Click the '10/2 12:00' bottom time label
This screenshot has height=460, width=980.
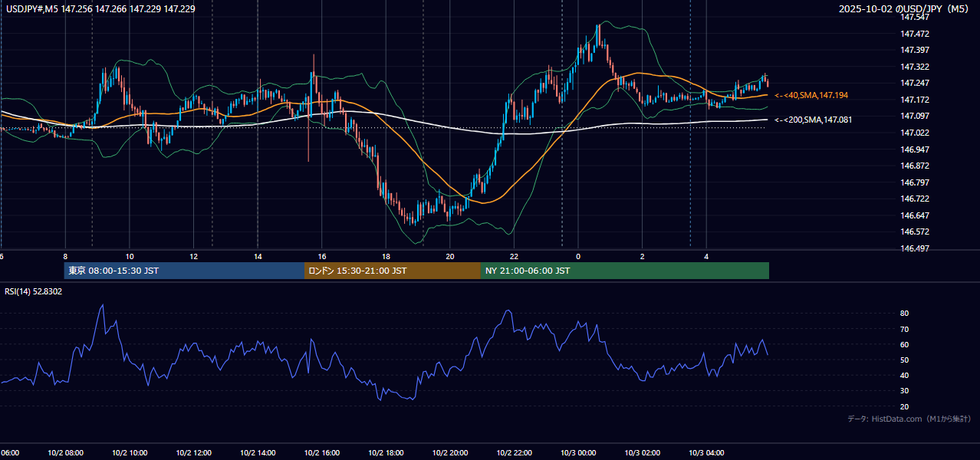pyautogui.click(x=194, y=453)
